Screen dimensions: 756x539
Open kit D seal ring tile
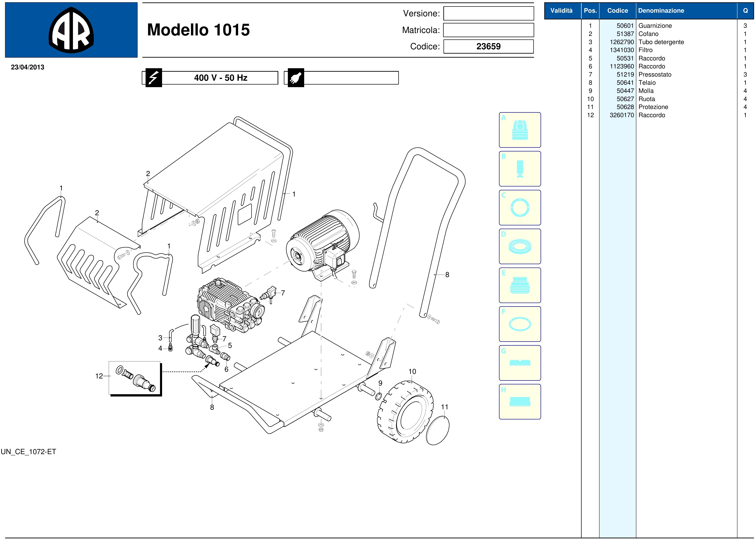point(520,247)
